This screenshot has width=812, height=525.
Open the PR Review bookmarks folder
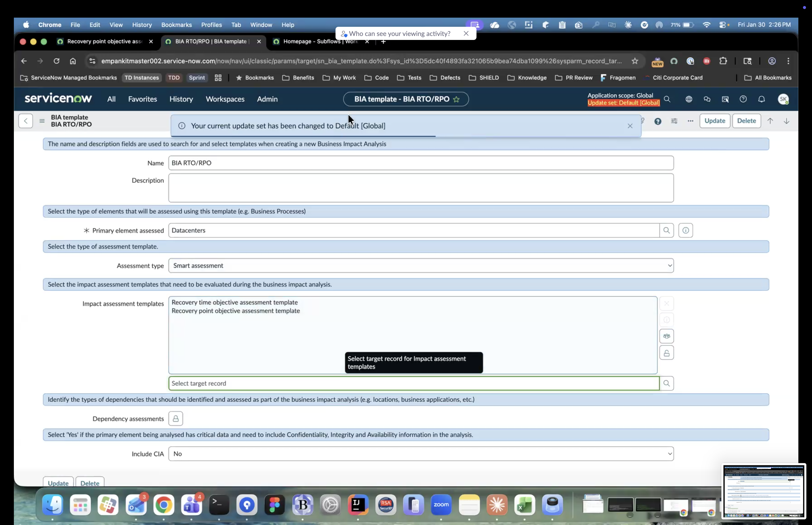[x=574, y=78]
